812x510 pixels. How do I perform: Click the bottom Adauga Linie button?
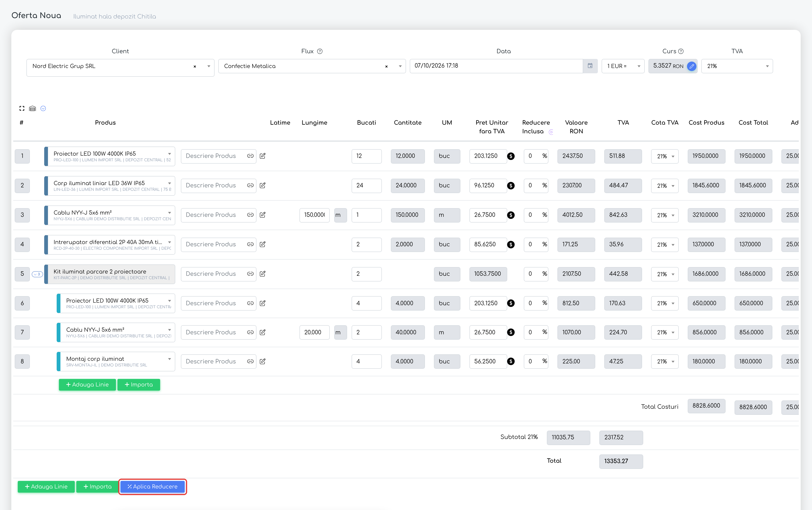point(46,486)
